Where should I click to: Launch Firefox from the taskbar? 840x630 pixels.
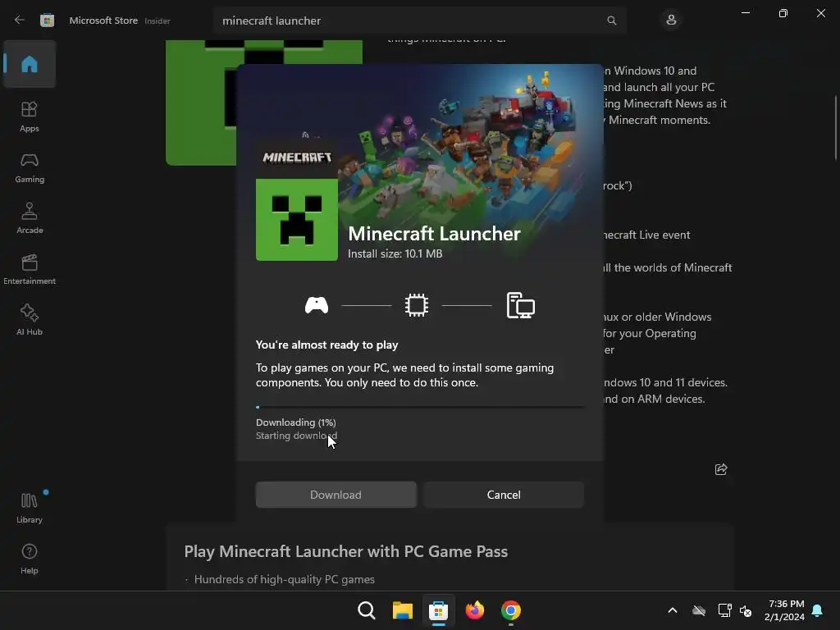pyautogui.click(x=475, y=610)
